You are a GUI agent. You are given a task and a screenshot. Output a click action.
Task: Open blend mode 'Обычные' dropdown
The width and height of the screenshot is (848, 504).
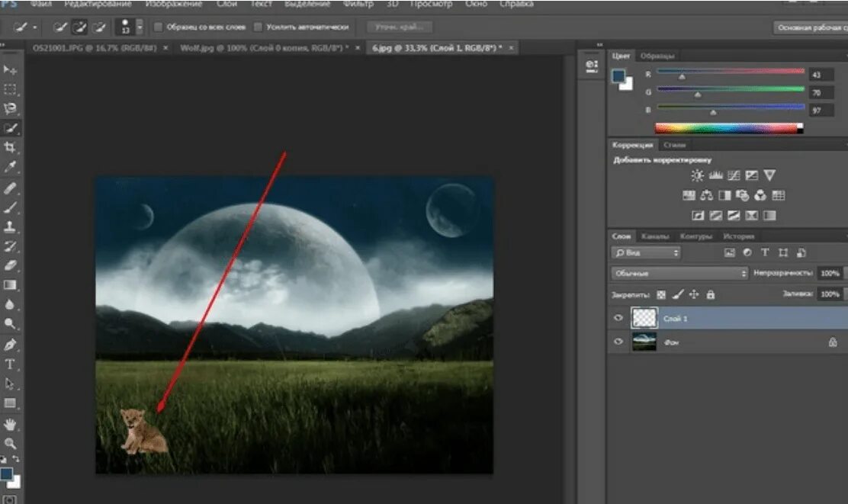tap(679, 273)
